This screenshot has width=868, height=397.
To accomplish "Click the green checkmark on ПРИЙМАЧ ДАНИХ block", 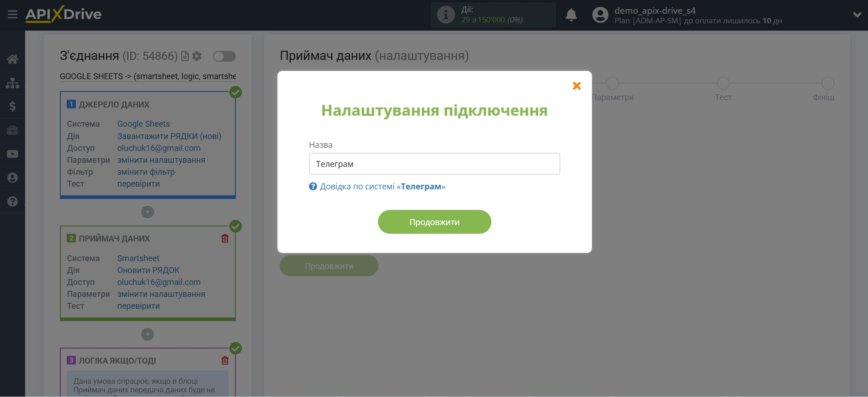I will click(235, 226).
